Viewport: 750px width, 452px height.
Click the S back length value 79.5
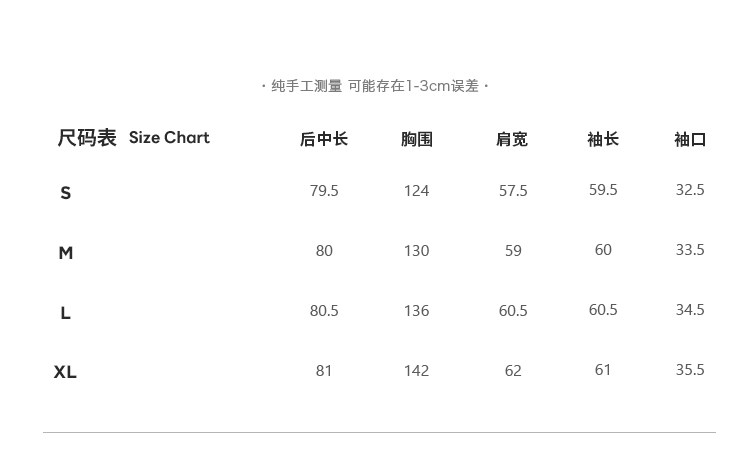tap(324, 190)
